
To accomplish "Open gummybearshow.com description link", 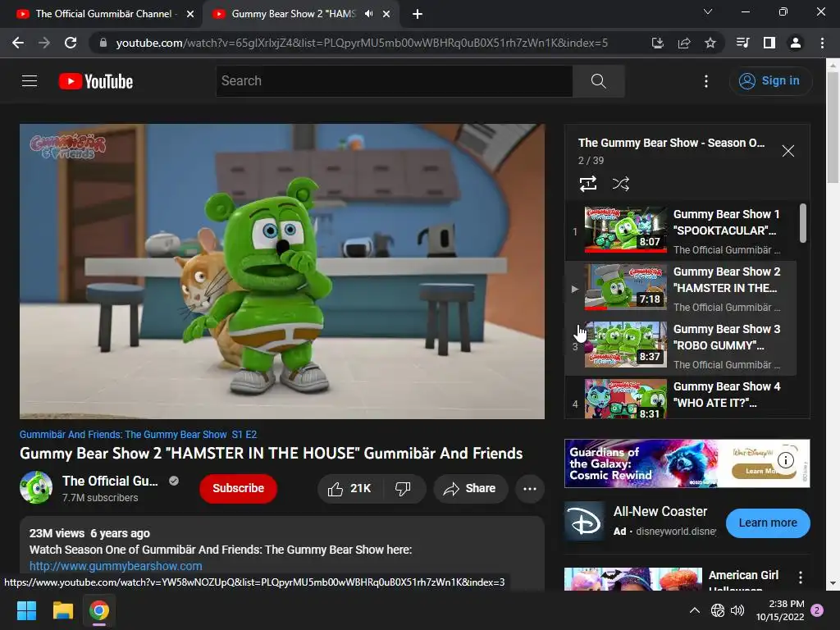I will (x=116, y=566).
